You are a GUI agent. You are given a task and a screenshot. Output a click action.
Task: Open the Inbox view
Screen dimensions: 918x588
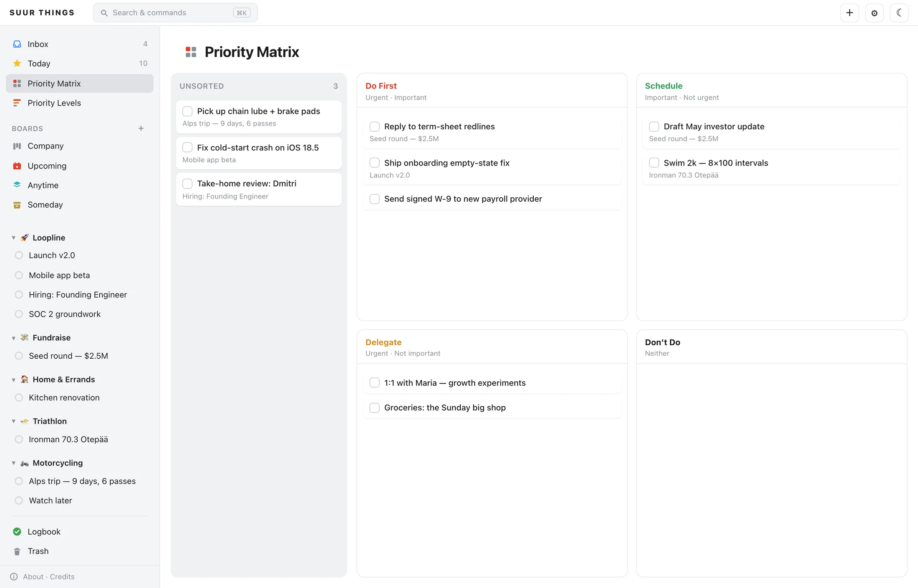coord(80,44)
